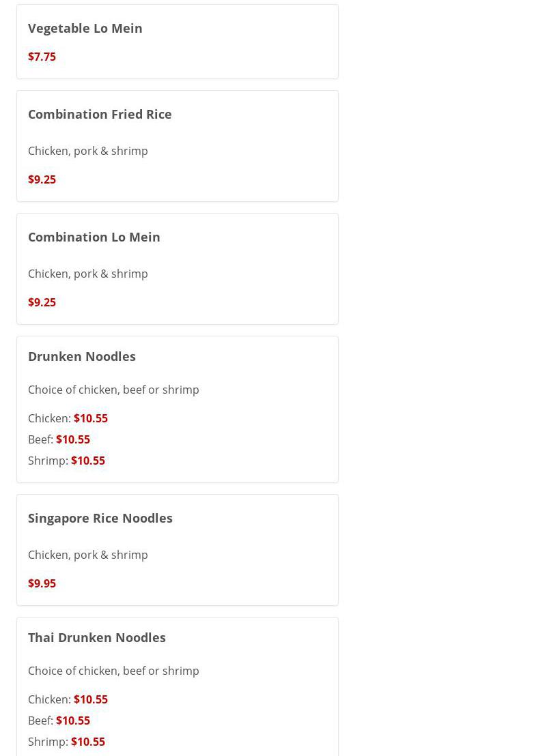Open the Vegetable Lo Mein menu item
536x756 pixels.
point(85,28)
